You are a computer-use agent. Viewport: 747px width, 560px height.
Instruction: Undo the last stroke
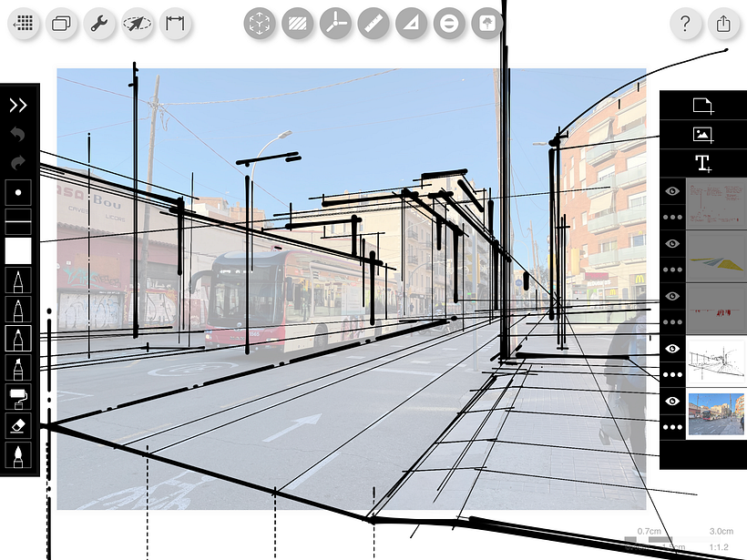tap(18, 134)
